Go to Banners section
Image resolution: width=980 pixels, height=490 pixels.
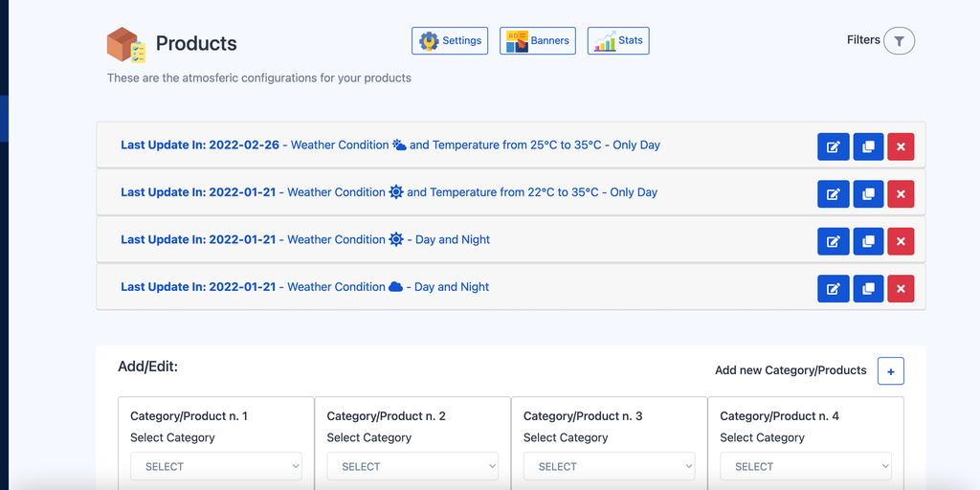[537, 41]
